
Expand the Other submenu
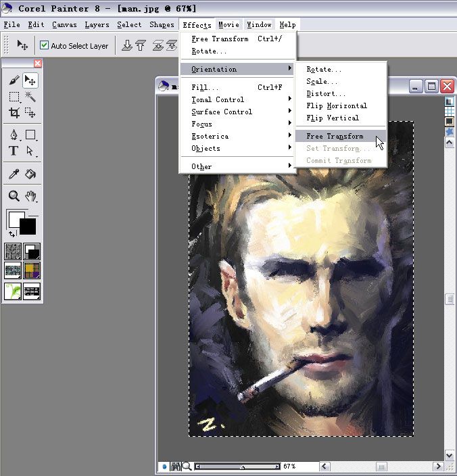tap(237, 166)
